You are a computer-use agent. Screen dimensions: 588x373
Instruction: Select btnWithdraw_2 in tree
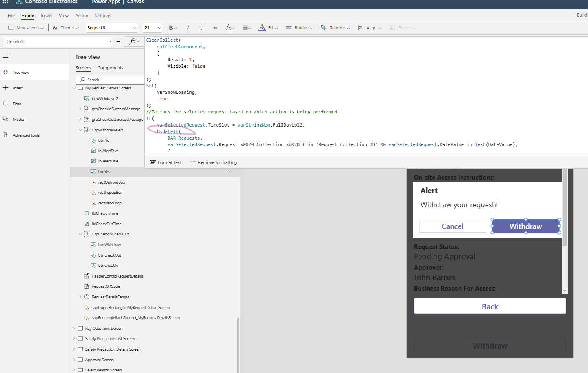pyautogui.click(x=105, y=98)
